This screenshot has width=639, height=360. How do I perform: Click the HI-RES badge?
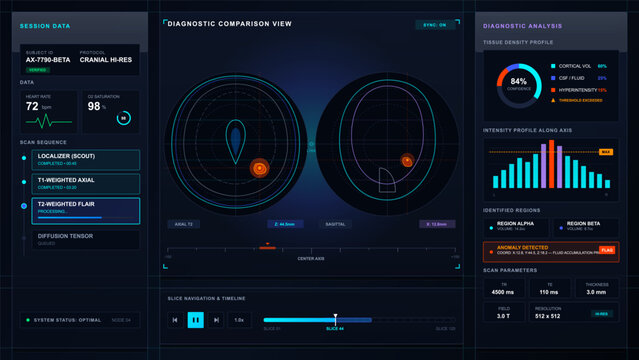point(602,314)
